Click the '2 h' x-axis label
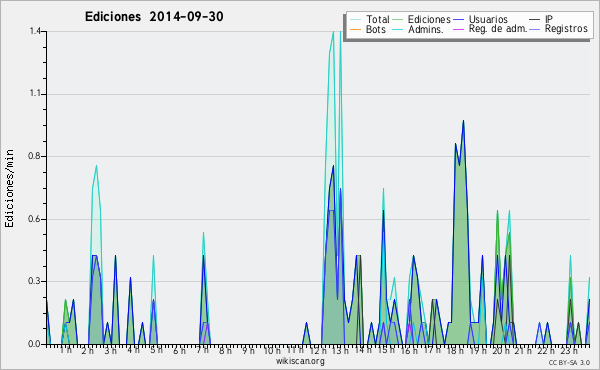This screenshot has height=370, width=600. (88, 350)
